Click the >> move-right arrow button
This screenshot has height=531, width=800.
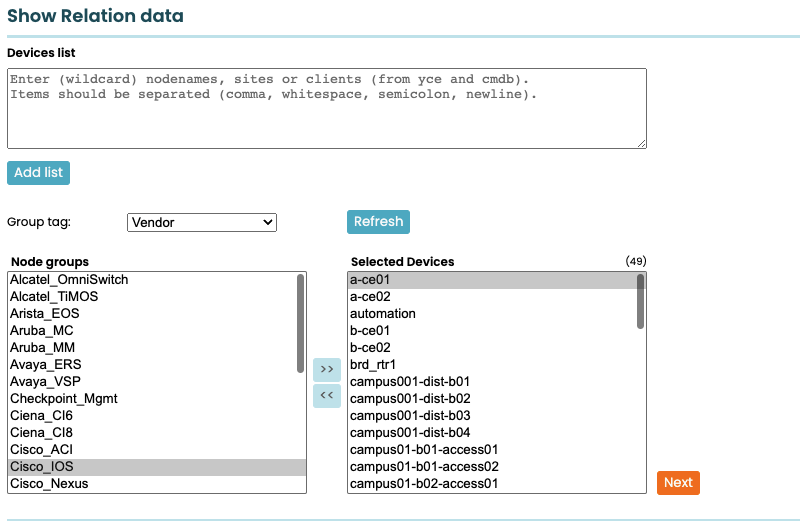tap(327, 369)
